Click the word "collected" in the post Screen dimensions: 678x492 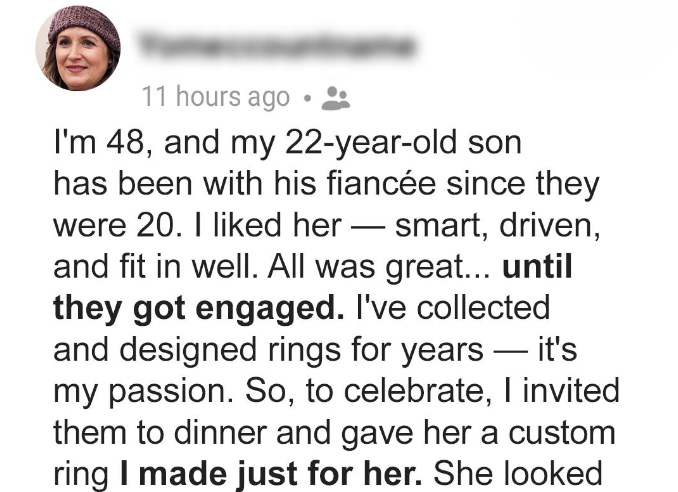483,308
